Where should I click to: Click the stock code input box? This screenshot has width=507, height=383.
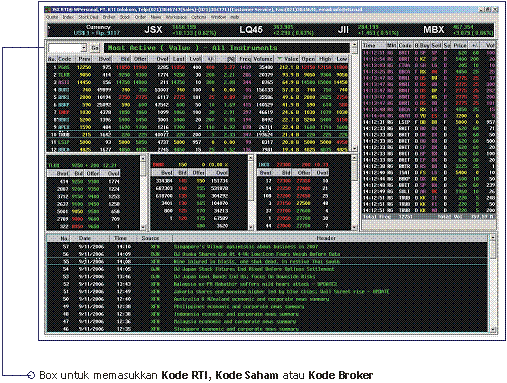point(65,48)
